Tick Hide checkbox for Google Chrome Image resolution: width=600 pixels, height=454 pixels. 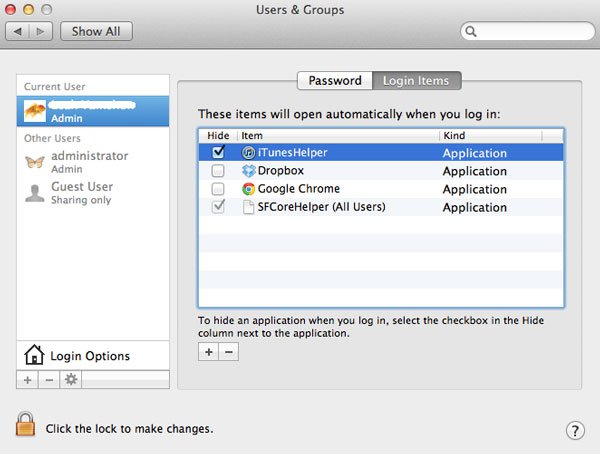(x=218, y=189)
